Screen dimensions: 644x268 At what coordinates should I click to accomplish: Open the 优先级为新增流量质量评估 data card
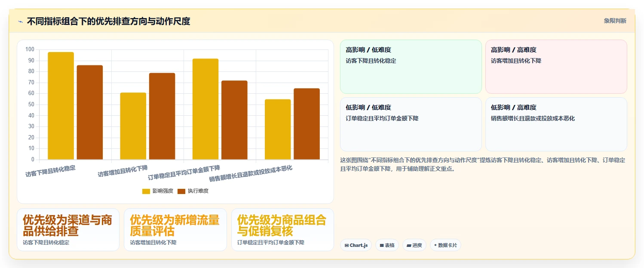pos(175,230)
